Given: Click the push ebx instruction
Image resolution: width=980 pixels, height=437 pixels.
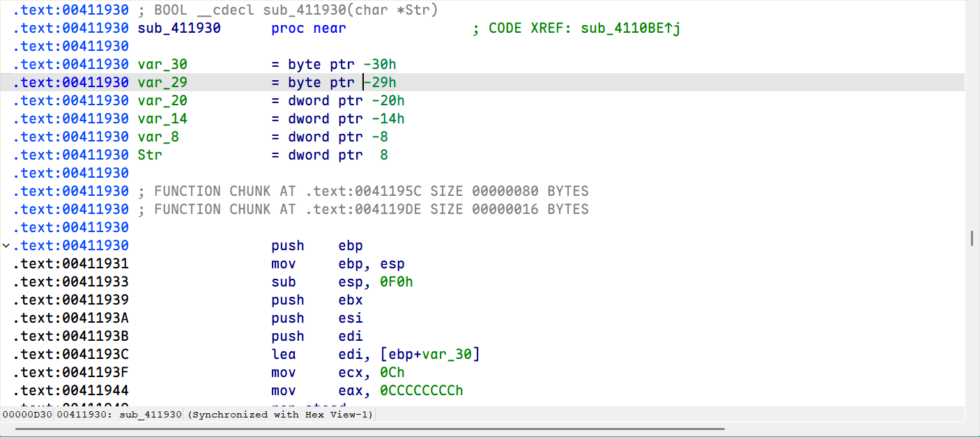Looking at the screenshot, I should tap(317, 300).
